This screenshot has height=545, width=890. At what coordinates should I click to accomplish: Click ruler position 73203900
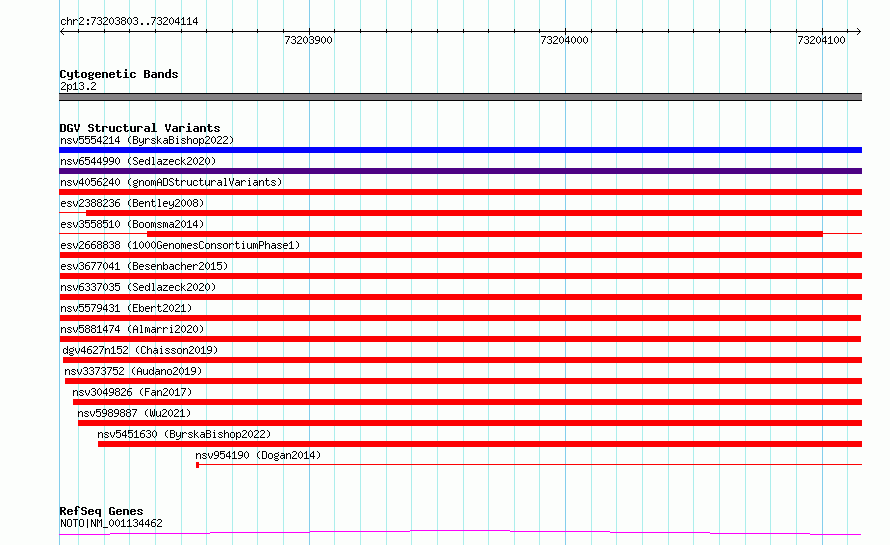[x=308, y=40]
